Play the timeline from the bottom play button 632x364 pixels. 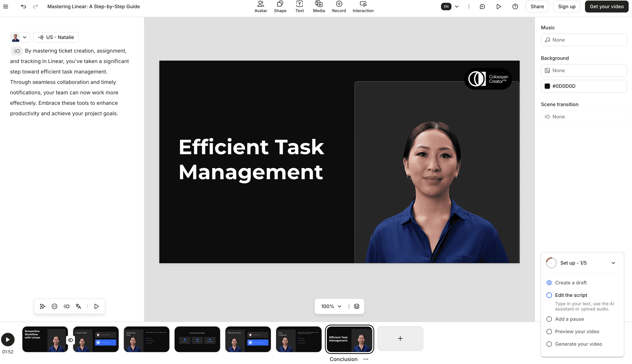8,340
